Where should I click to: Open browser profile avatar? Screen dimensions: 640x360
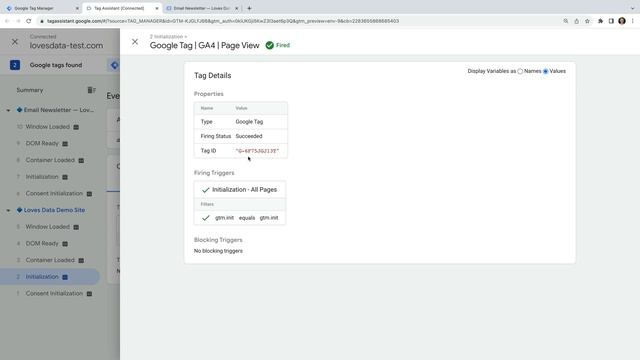click(622, 21)
